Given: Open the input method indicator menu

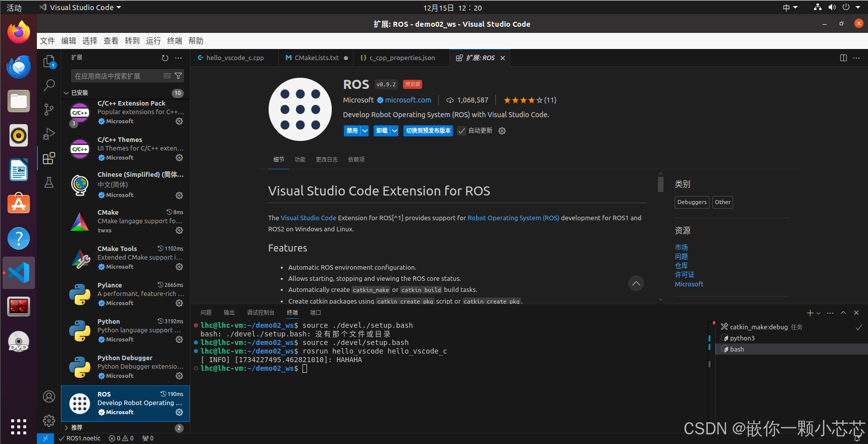Looking at the screenshot, I should pyautogui.click(x=790, y=8).
